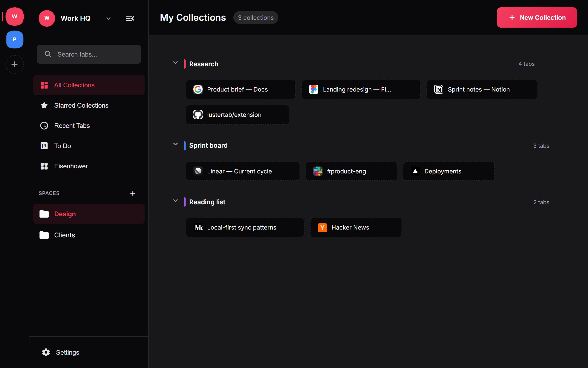Open Linear — Current cycle tab
The image size is (588, 368).
pos(243,171)
